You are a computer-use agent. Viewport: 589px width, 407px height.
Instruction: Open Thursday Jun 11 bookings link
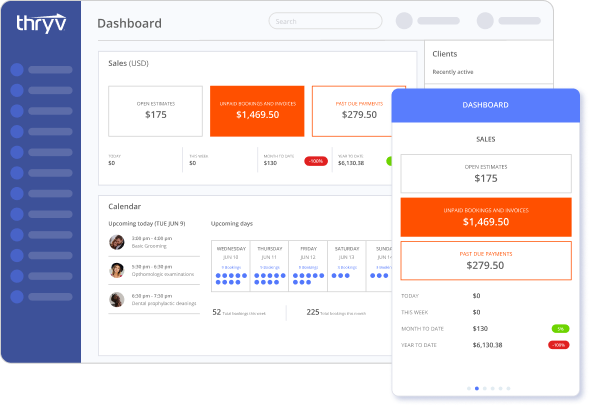coord(270,268)
